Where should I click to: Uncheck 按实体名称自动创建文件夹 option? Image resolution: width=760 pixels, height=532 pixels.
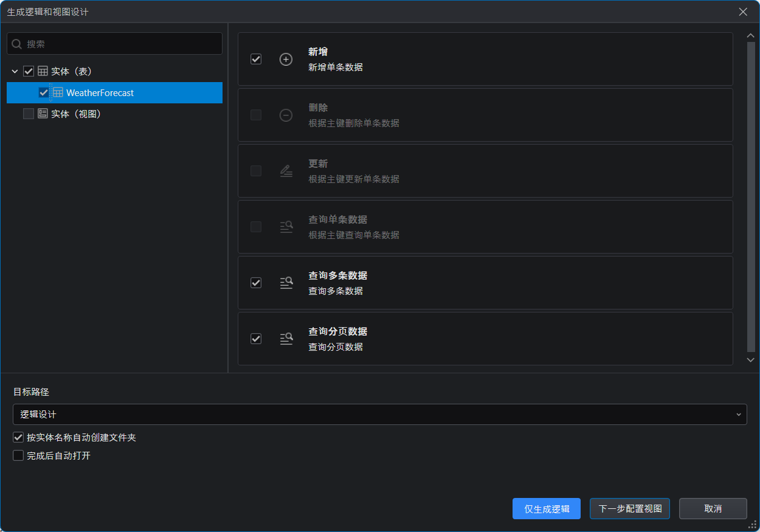click(x=18, y=437)
